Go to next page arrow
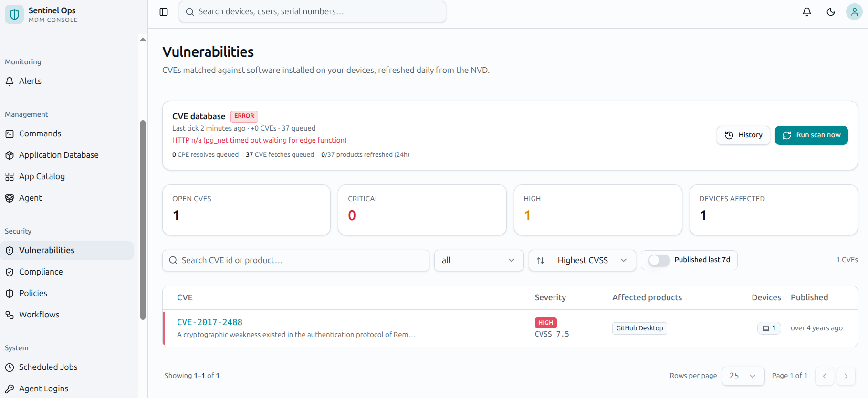The height and width of the screenshot is (398, 868). coord(846,376)
